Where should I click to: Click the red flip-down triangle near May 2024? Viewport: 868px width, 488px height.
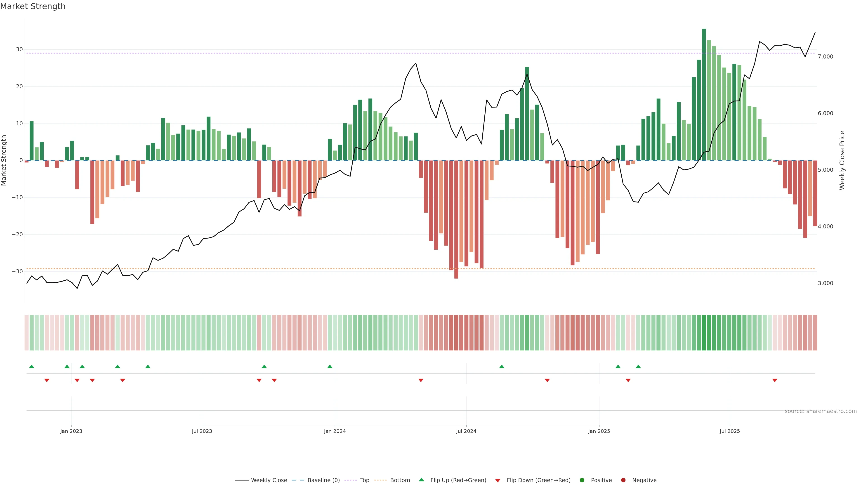(x=421, y=380)
